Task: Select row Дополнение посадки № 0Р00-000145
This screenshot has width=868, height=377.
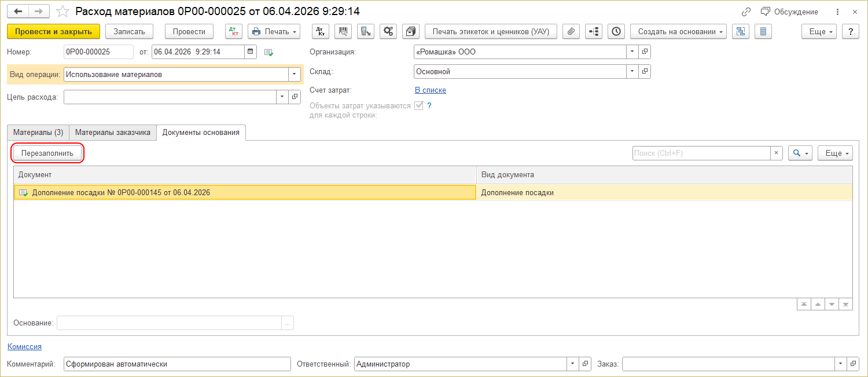Action: coord(245,192)
